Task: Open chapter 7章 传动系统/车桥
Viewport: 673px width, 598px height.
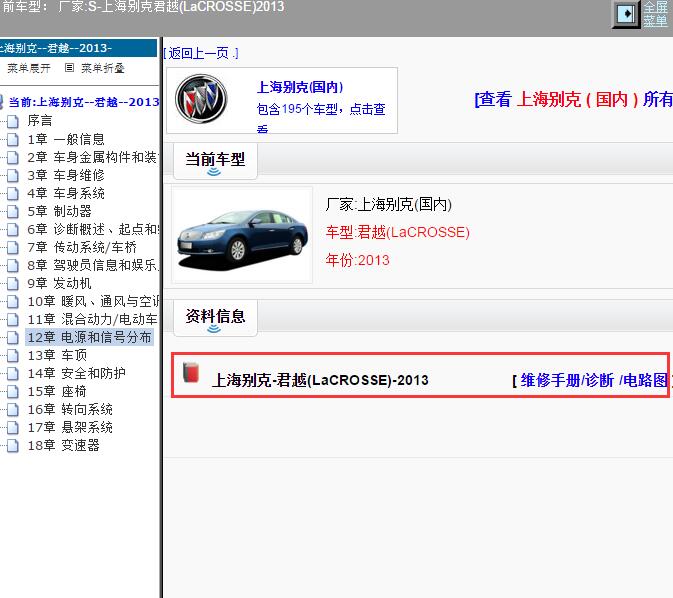Action: pyautogui.click(x=82, y=247)
